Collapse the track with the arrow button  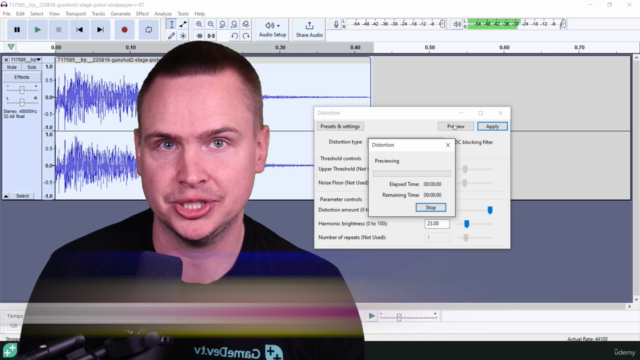[6, 196]
